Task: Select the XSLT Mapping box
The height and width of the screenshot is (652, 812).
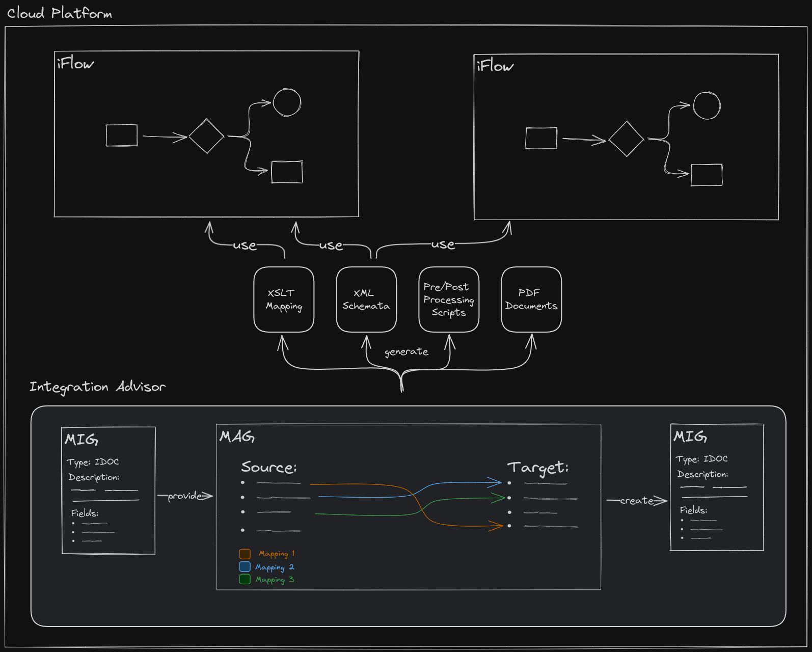Action: [x=284, y=300]
